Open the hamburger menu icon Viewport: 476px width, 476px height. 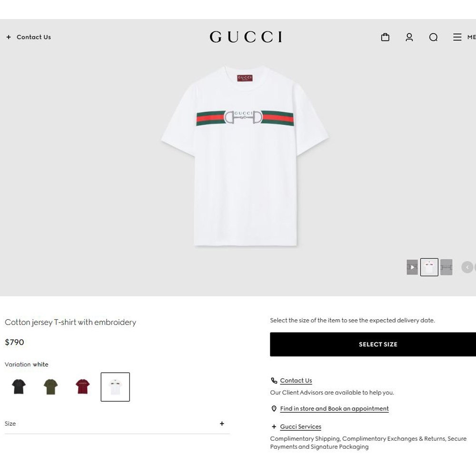point(457,37)
